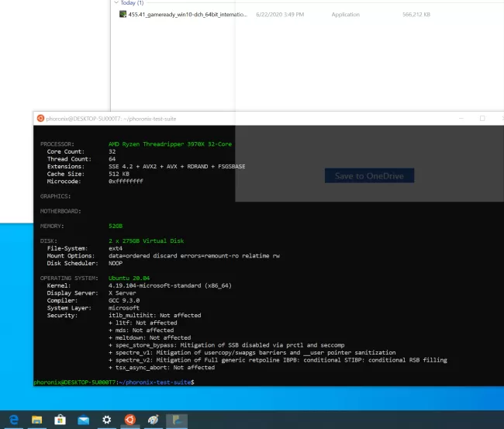Click the System Layer value microsoft
504x429 pixels.
tap(124, 308)
